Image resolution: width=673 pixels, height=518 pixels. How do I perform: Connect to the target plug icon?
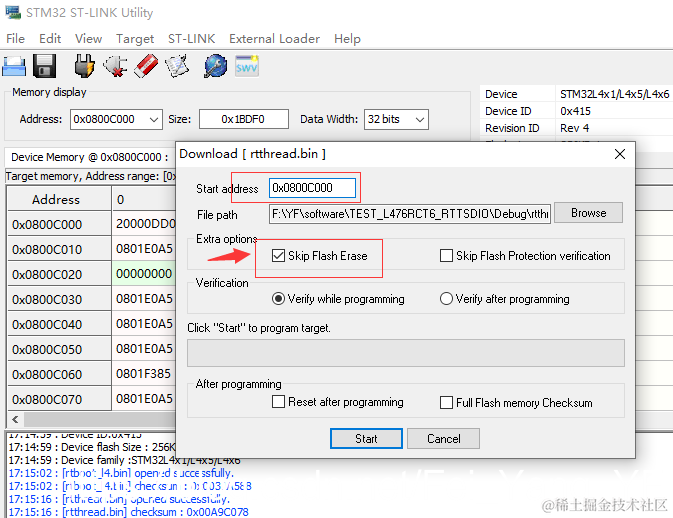pyautogui.click(x=84, y=66)
